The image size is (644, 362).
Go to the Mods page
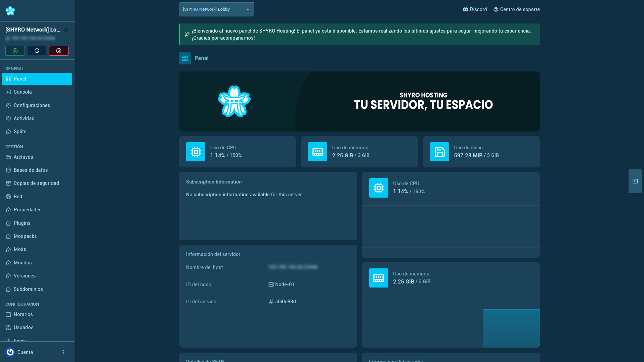(x=37, y=249)
